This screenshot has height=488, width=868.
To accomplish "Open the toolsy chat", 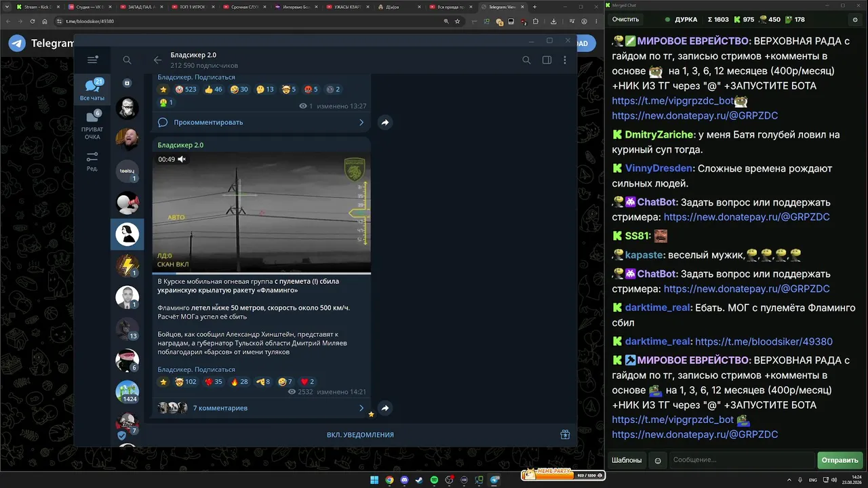I will pos(127,171).
